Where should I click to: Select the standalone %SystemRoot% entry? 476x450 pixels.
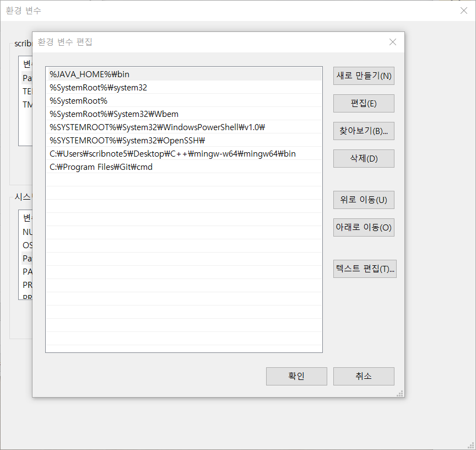[x=79, y=100]
